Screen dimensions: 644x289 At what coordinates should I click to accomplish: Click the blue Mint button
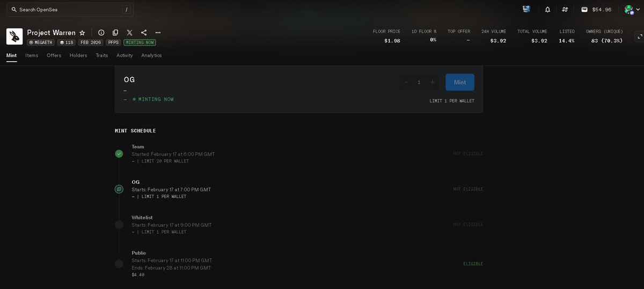460,82
